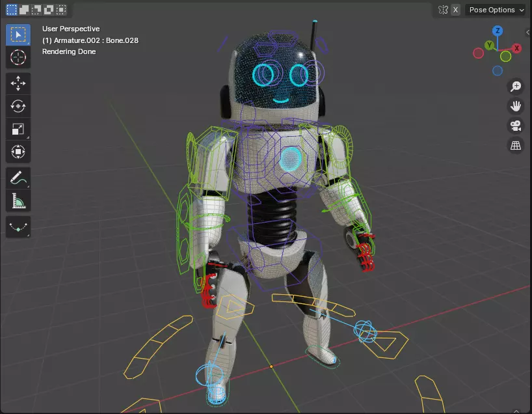This screenshot has height=414, width=532.
Task: Click the pan hand viewport button
Action: tap(516, 106)
